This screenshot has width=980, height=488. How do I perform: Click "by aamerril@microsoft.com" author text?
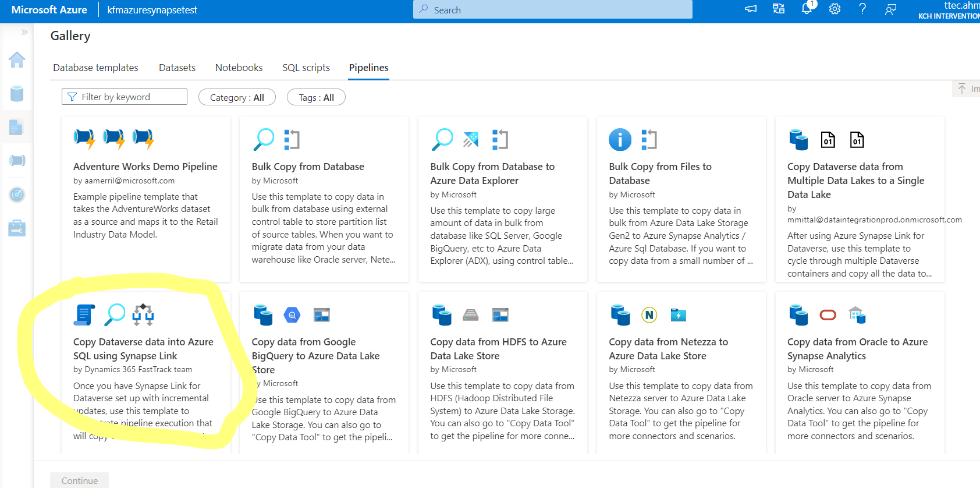click(x=124, y=181)
